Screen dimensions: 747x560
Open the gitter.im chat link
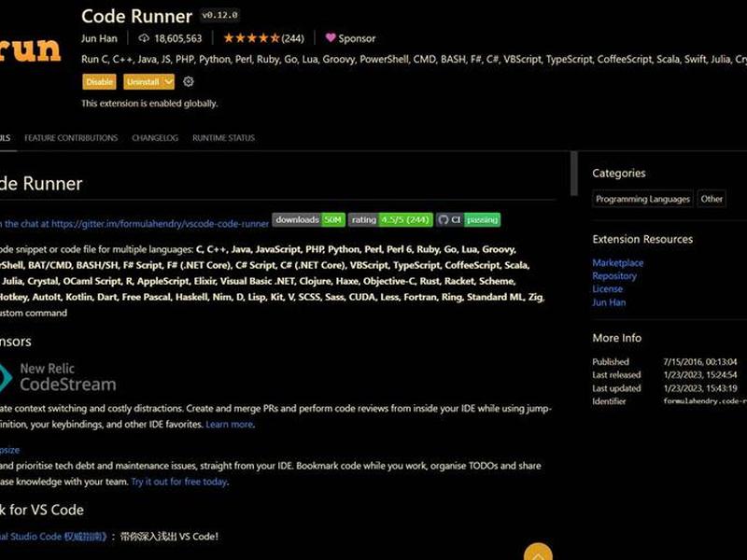point(134,223)
